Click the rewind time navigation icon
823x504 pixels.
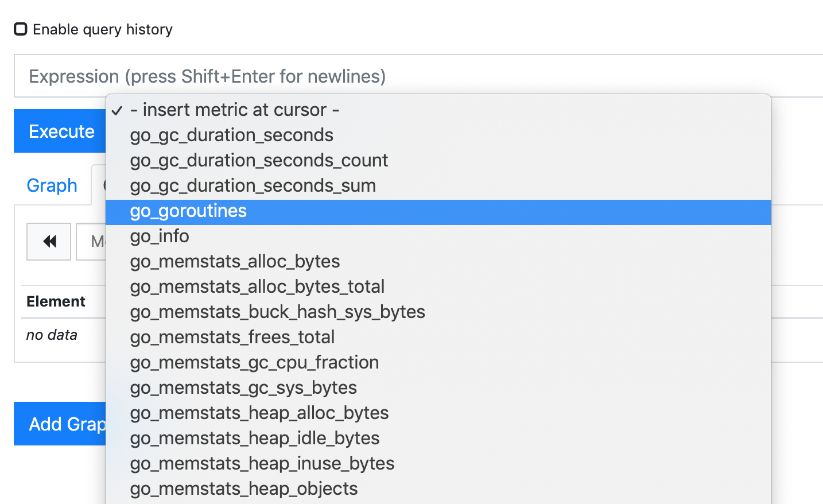coord(48,241)
